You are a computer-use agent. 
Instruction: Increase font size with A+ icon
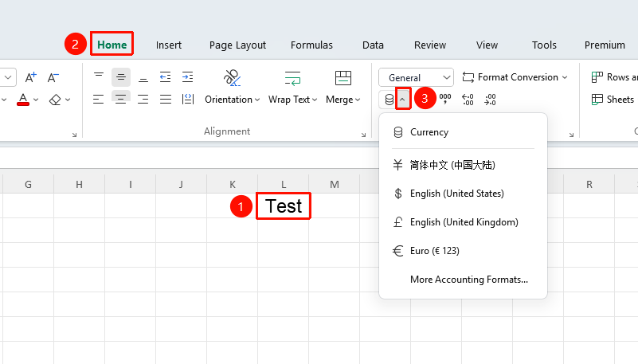point(31,77)
